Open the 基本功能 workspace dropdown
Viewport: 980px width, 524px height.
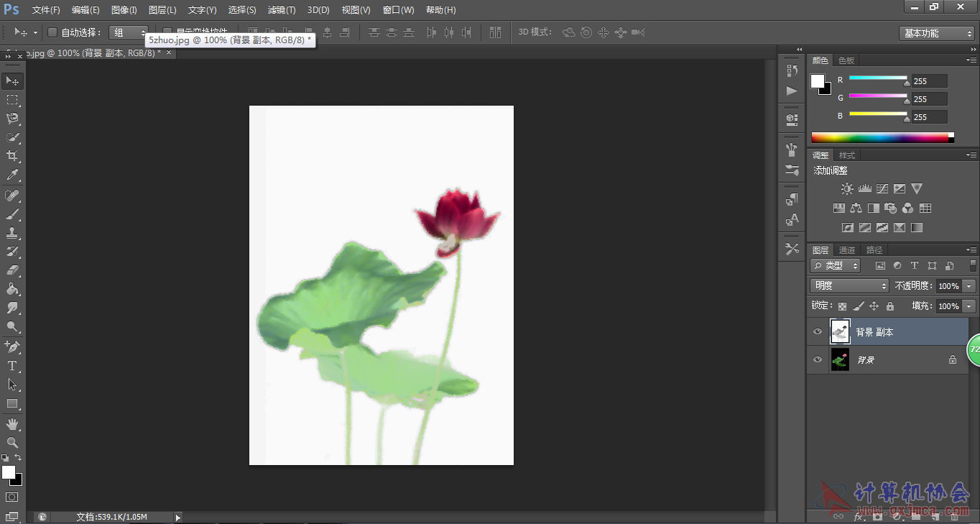(x=937, y=33)
